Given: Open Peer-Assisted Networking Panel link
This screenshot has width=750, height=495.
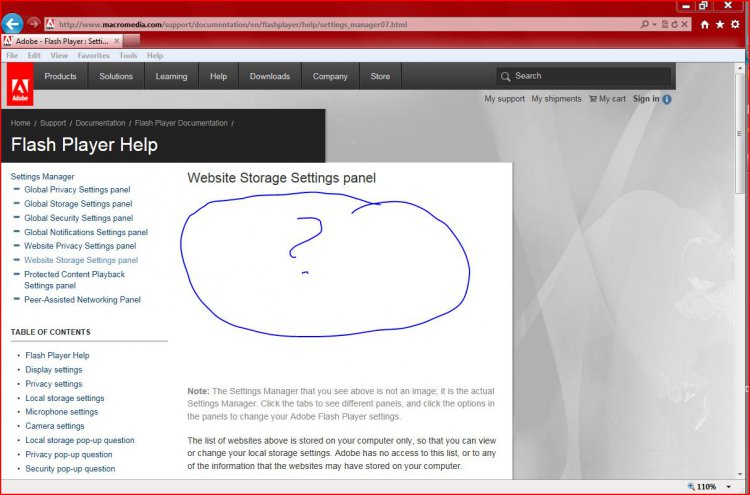Looking at the screenshot, I should click(x=82, y=300).
